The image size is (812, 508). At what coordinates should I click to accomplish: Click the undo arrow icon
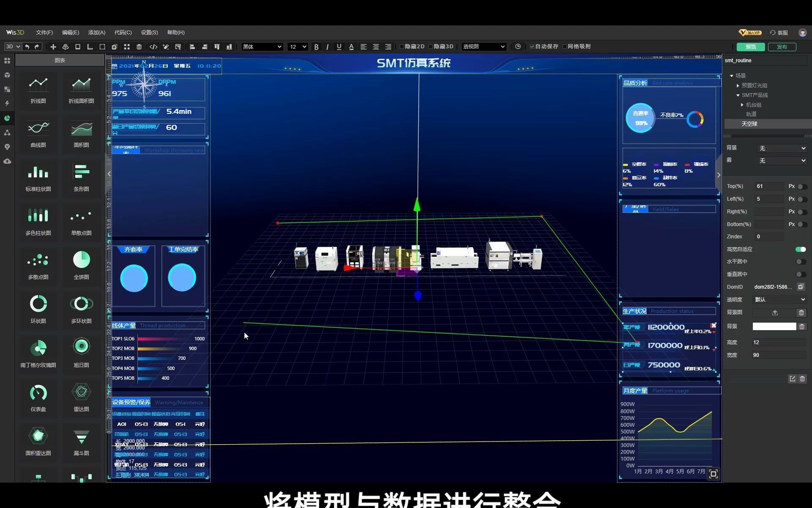[x=27, y=47]
